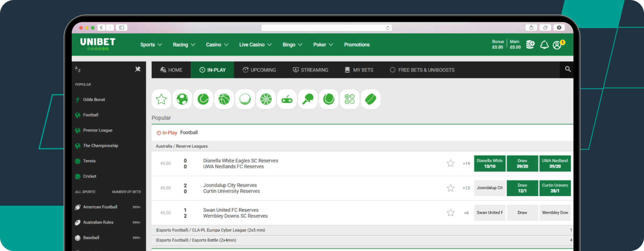Image resolution: width=644 pixels, height=251 pixels.
Task: Select the esports gamepad filter icon
Action: (x=287, y=99)
